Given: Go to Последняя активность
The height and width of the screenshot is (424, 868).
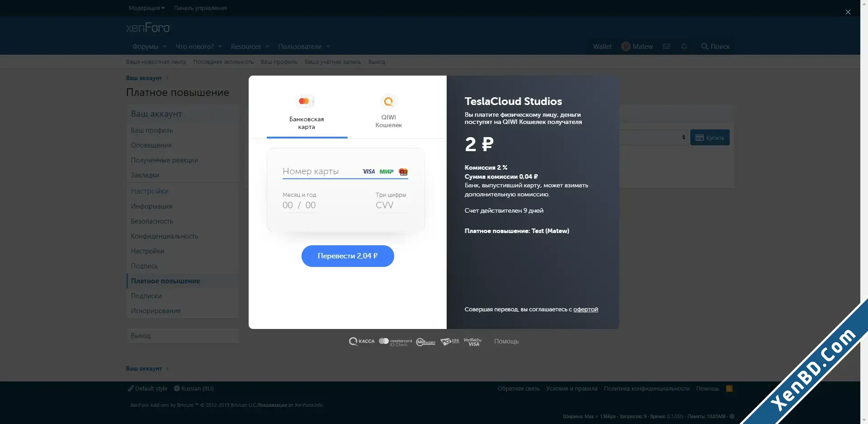Looking at the screenshot, I should tap(223, 62).
